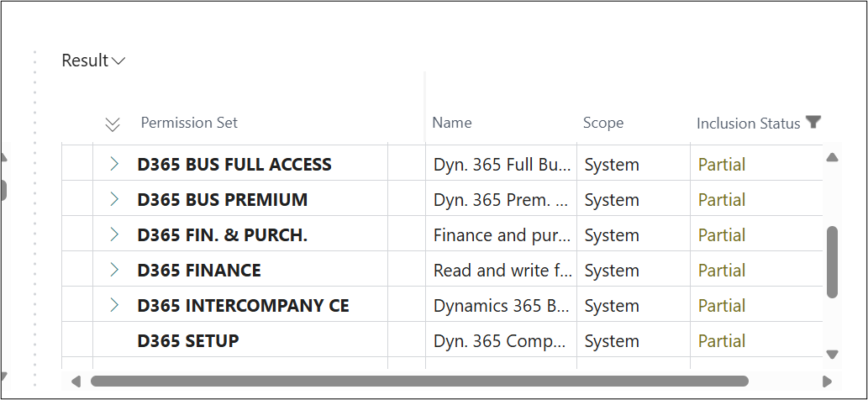The height and width of the screenshot is (400, 868).
Task: Click the 'Dyn. 365 Comp...' name cell
Action: (501, 341)
